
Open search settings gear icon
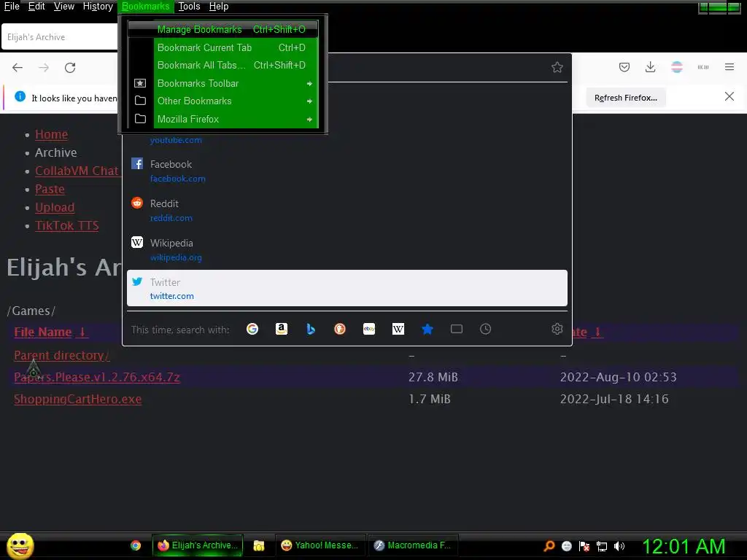click(557, 329)
